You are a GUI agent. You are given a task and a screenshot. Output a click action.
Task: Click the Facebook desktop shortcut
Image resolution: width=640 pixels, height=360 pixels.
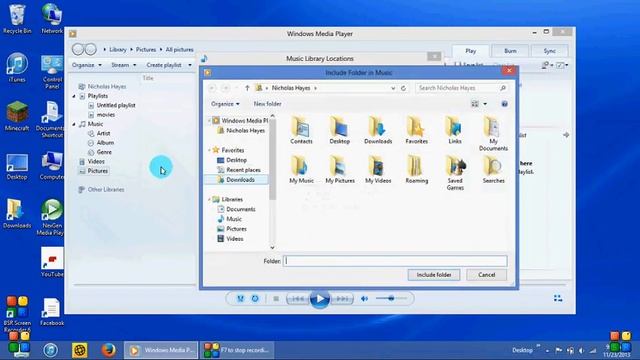pyautogui.click(x=52, y=312)
